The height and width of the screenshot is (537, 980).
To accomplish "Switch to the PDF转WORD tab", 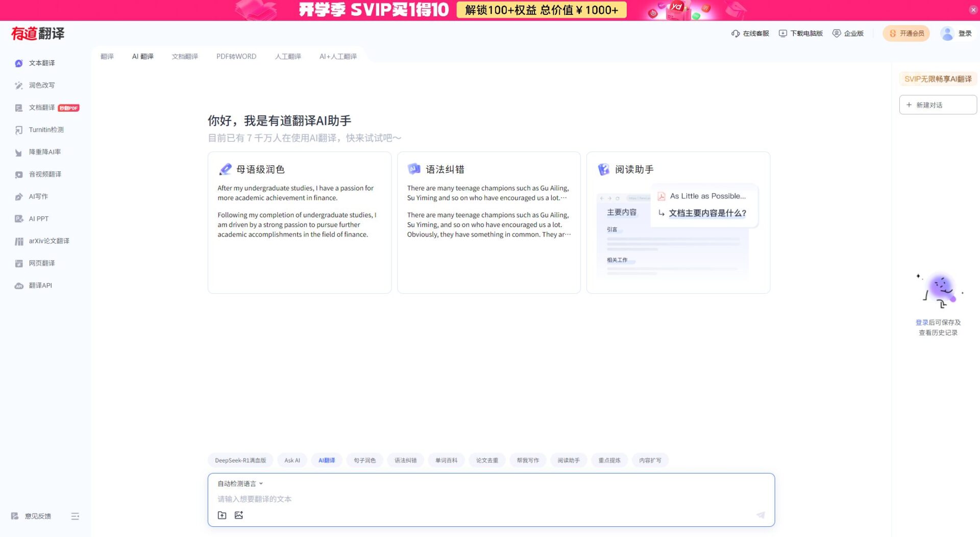I will click(236, 56).
